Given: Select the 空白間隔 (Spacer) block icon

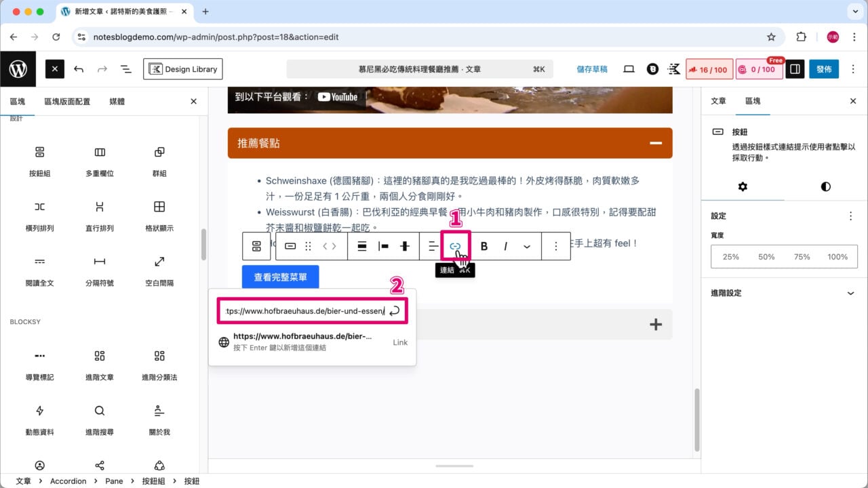Looking at the screenshot, I should [159, 261].
